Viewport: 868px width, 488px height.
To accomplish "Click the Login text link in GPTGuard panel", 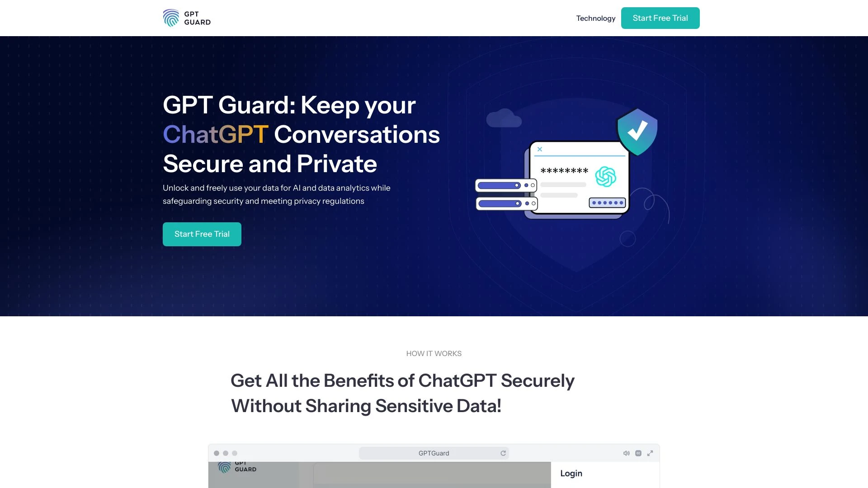I will (571, 473).
